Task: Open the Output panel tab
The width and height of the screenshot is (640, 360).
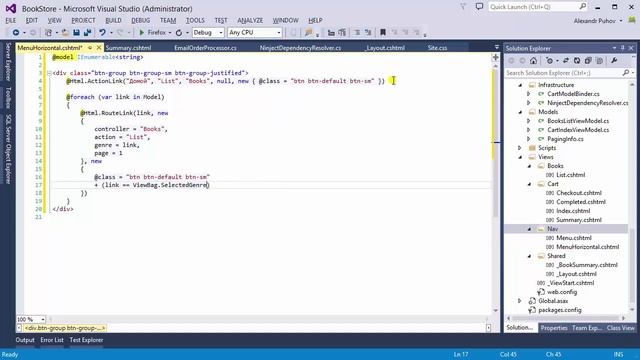Action: (x=25, y=340)
